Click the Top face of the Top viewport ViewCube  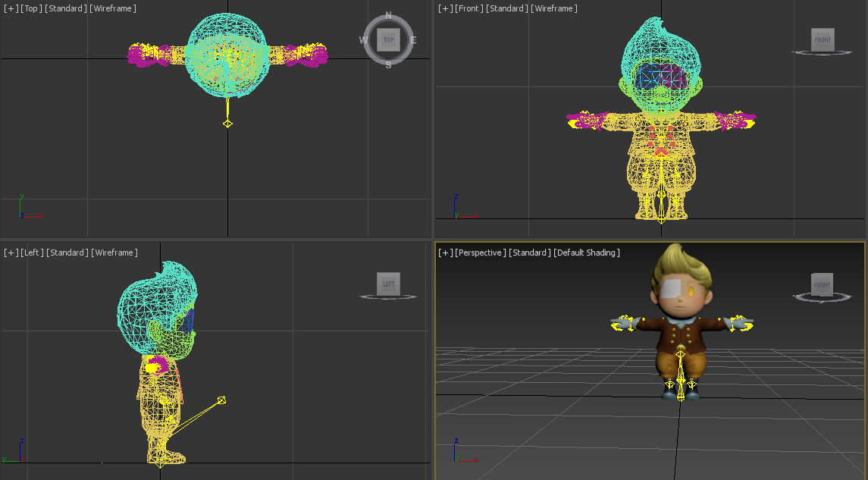[x=388, y=39]
